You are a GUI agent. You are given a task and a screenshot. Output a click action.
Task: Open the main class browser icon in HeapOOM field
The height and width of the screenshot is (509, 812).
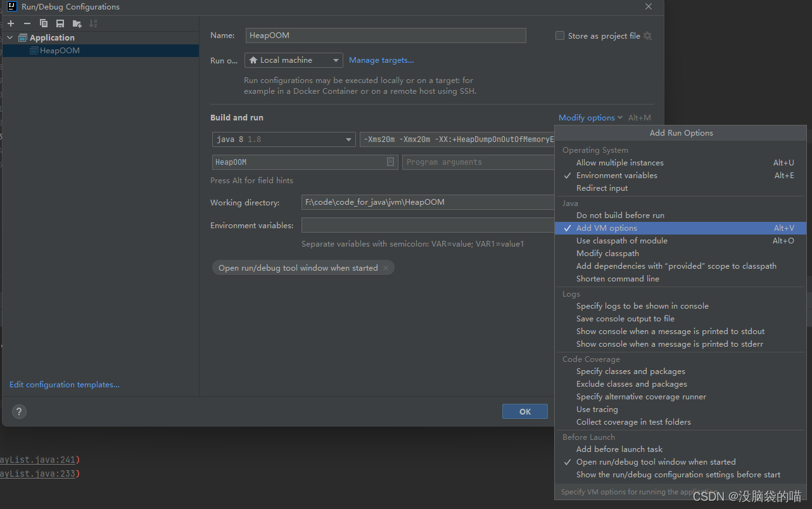point(391,162)
